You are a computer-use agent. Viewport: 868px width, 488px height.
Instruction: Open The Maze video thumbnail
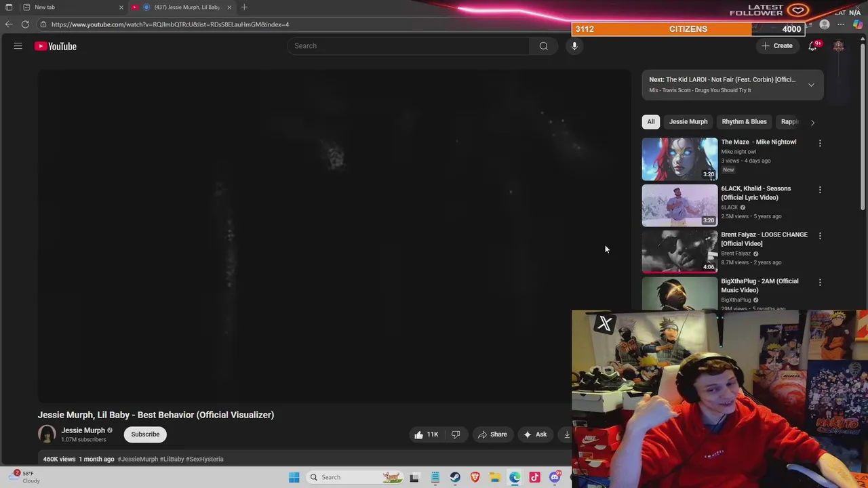coord(679,159)
